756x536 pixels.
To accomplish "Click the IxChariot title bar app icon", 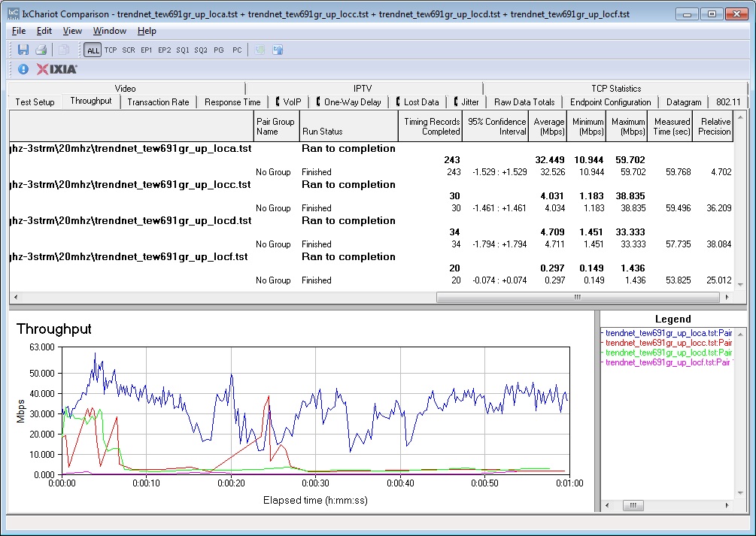I will [14, 14].
